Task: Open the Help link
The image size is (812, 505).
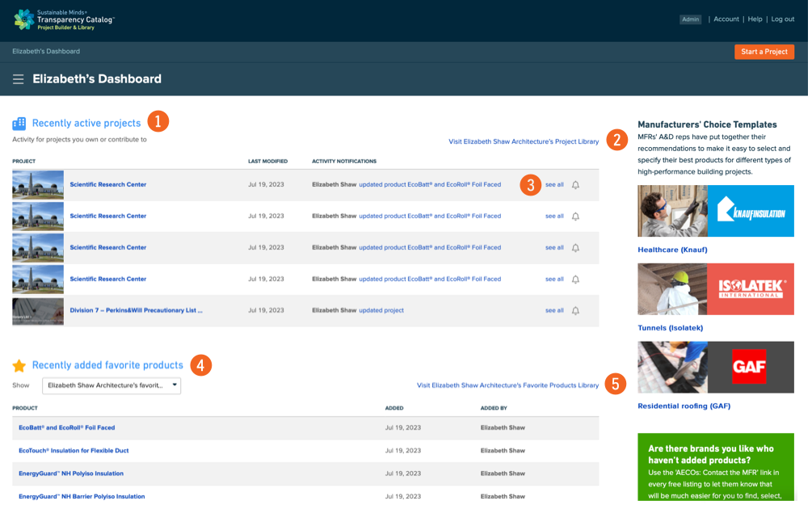Action: tap(755, 19)
